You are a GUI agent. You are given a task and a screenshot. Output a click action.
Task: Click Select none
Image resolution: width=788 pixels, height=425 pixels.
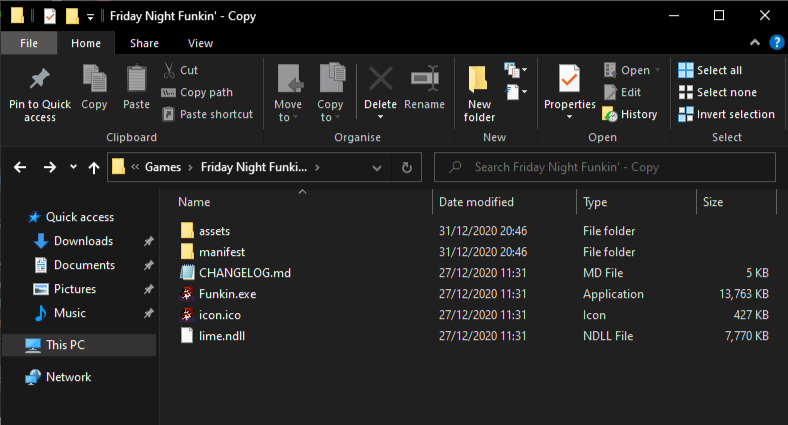tap(717, 92)
